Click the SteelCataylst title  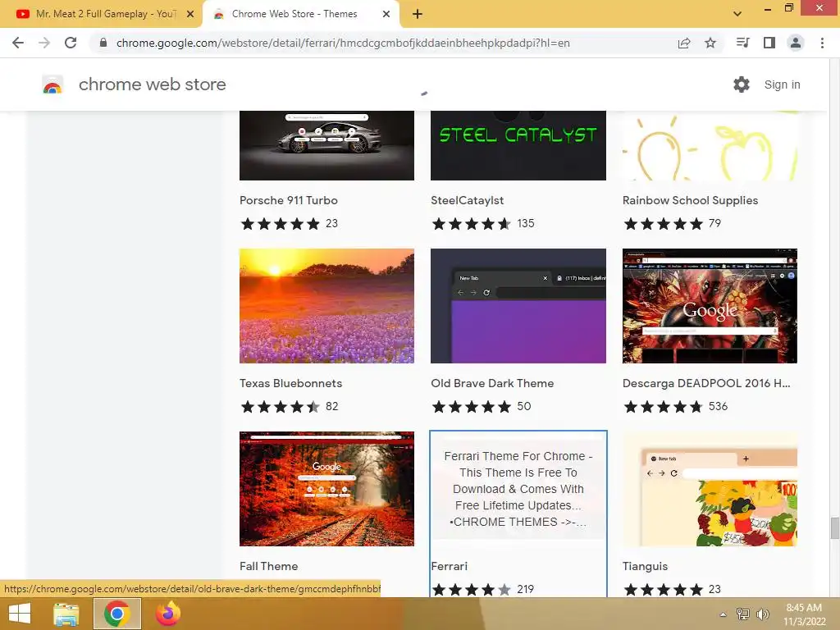pos(467,200)
